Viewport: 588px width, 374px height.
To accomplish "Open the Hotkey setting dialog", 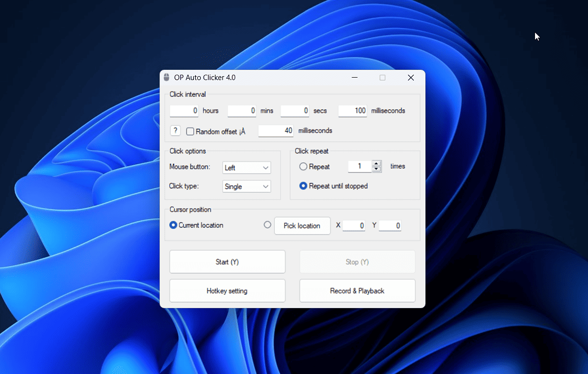I will pyautogui.click(x=227, y=290).
